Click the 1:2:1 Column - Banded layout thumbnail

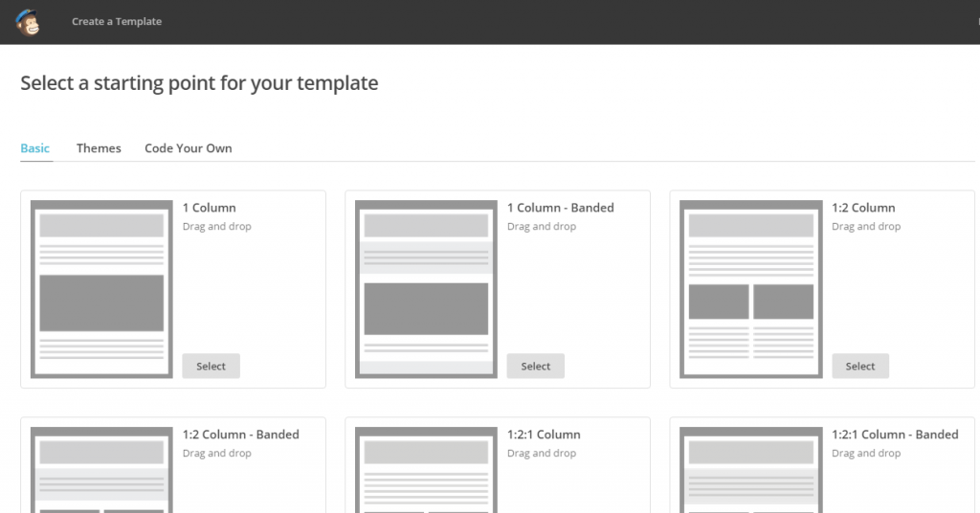(x=750, y=470)
